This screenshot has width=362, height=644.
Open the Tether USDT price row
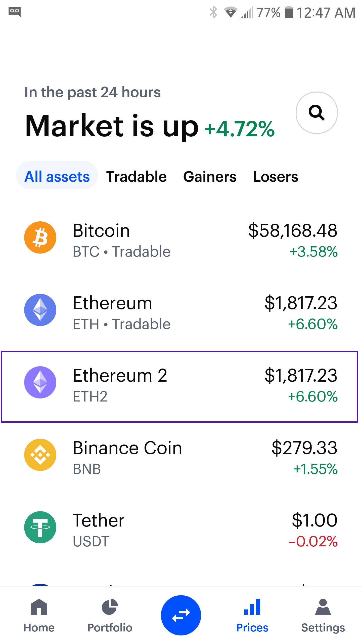pyautogui.click(x=181, y=529)
